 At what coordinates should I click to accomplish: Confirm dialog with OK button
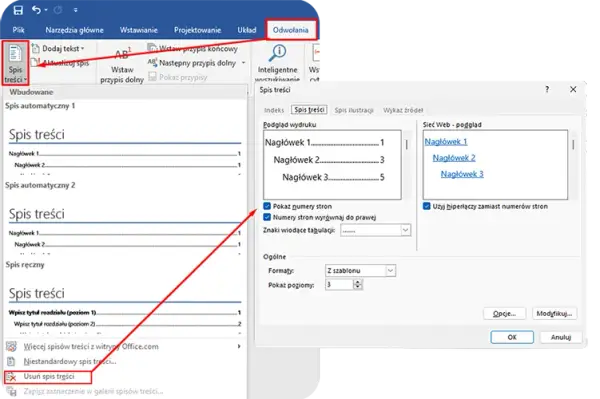tap(512, 337)
